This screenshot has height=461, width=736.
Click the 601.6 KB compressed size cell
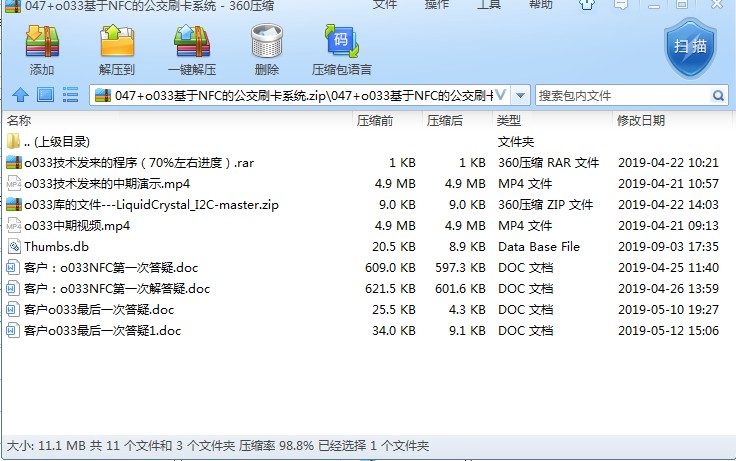[460, 289]
